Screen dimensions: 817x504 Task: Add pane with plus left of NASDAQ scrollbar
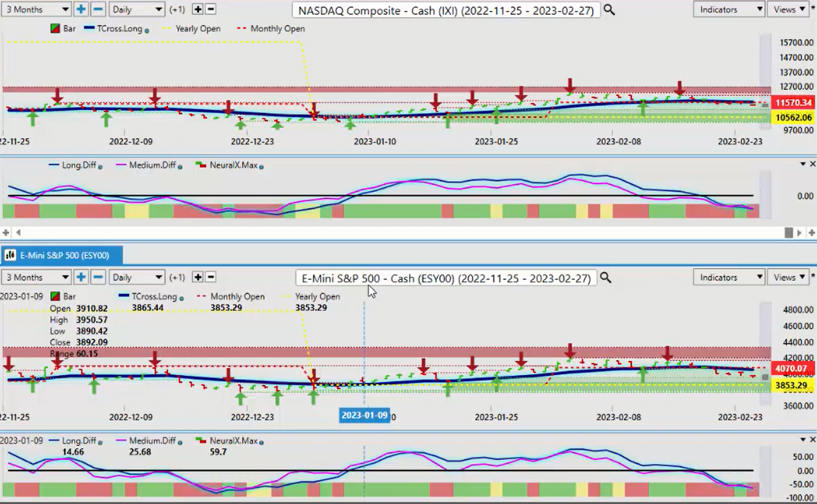[6, 232]
